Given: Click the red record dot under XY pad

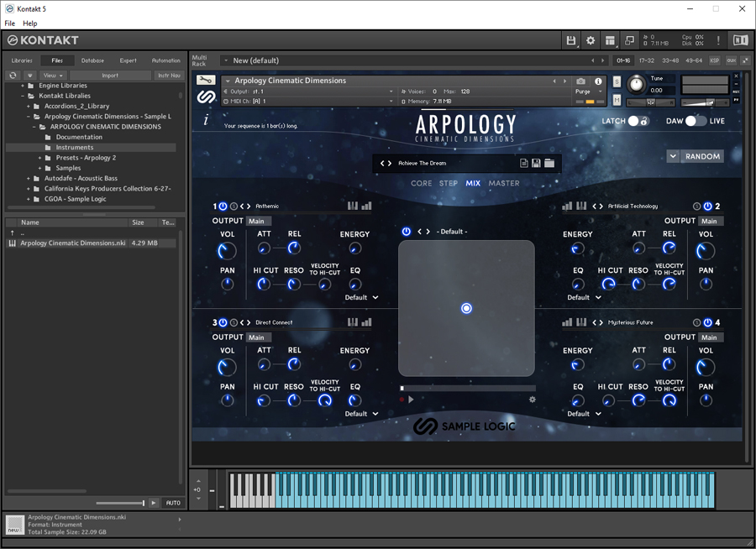Looking at the screenshot, I should 402,400.
